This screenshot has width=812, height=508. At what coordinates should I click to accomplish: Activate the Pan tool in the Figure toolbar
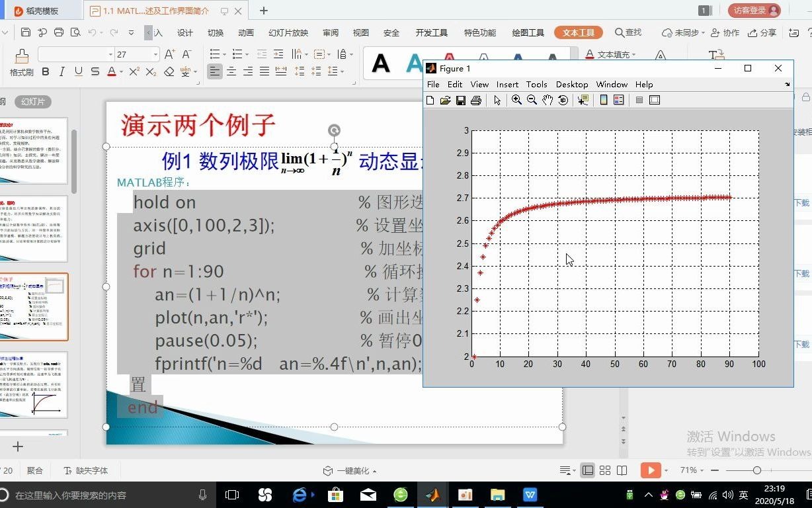point(548,100)
